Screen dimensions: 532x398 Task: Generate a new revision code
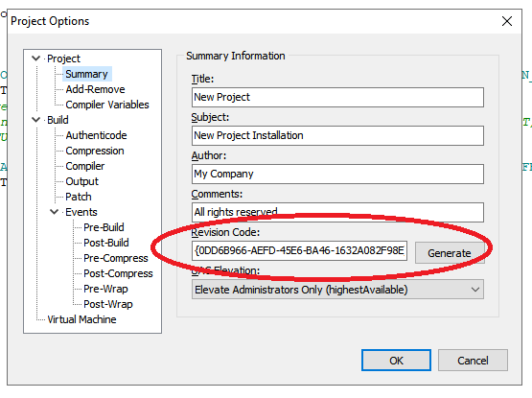[x=450, y=252]
